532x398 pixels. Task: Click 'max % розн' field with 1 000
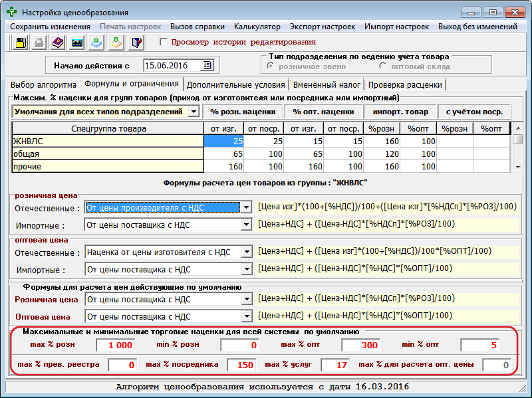[115, 345]
